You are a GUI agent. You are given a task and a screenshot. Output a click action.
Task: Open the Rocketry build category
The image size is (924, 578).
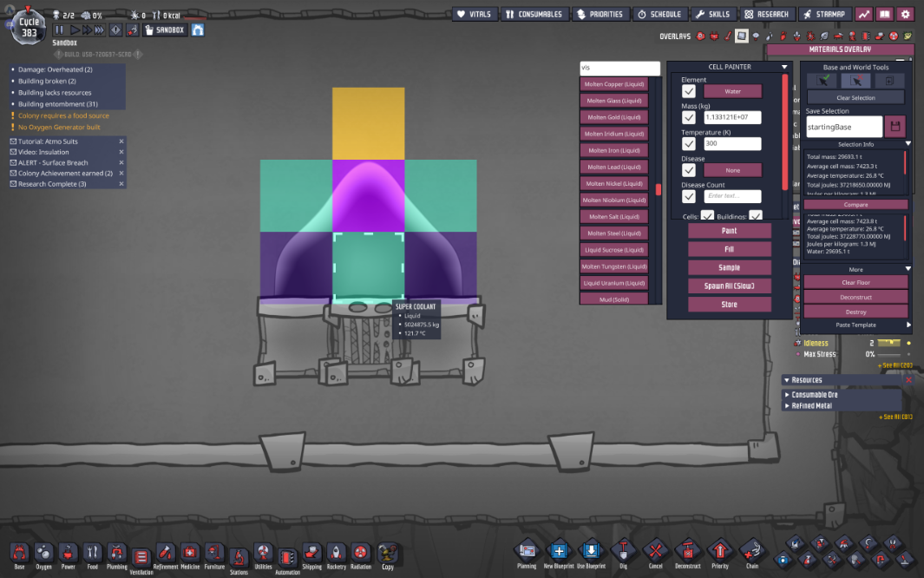point(337,555)
